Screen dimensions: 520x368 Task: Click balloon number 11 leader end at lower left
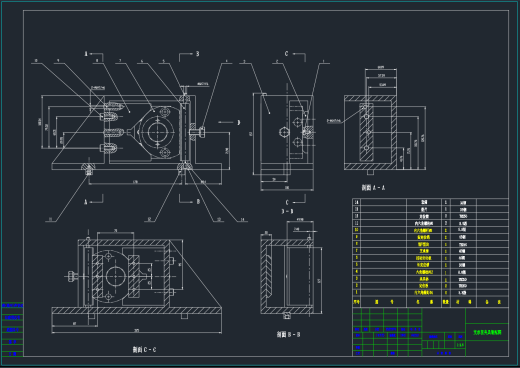click(50, 219)
